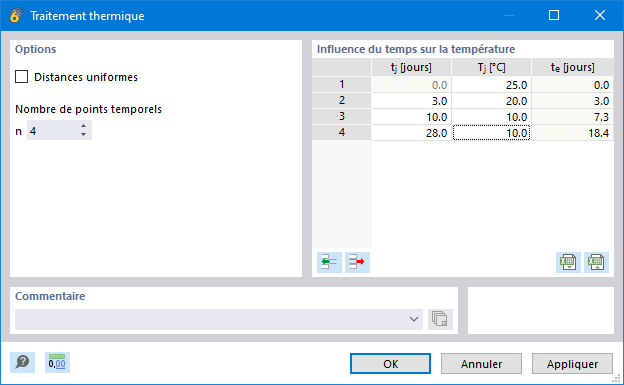Select tj cell 3.0 in row 2
Image resolution: width=624 pixels, height=385 pixels.
pos(411,101)
